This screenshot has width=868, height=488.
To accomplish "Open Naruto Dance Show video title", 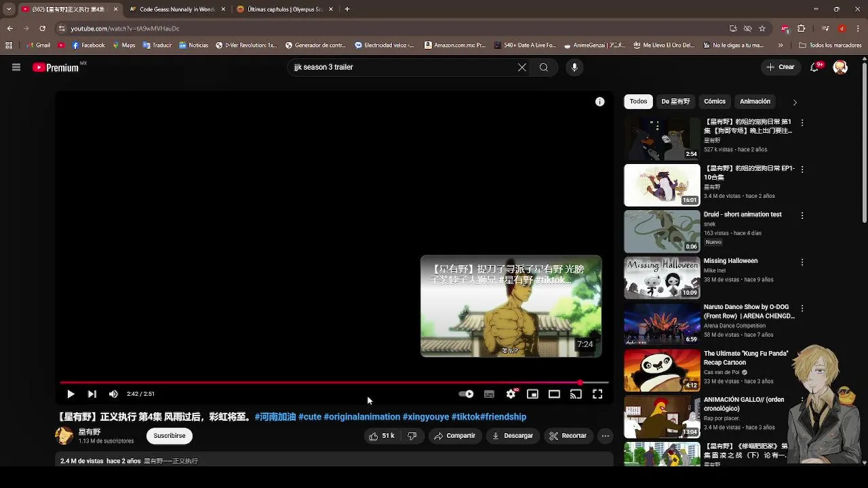I will click(749, 312).
